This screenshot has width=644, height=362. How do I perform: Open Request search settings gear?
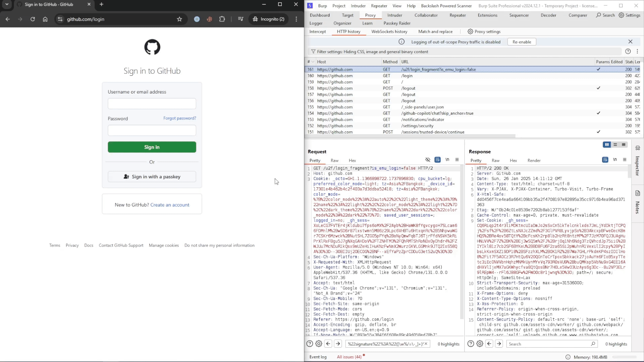click(319, 344)
